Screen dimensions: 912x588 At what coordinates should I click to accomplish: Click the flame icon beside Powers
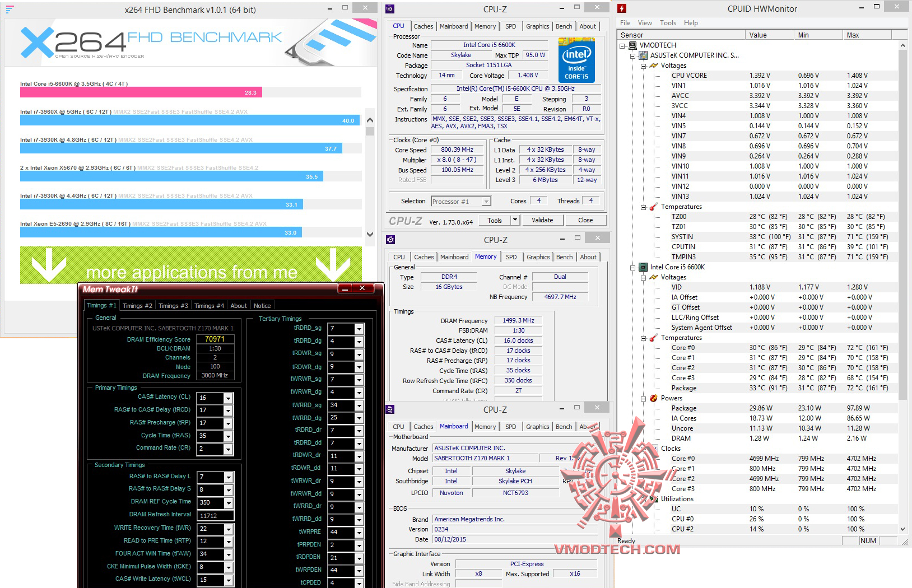pos(653,398)
